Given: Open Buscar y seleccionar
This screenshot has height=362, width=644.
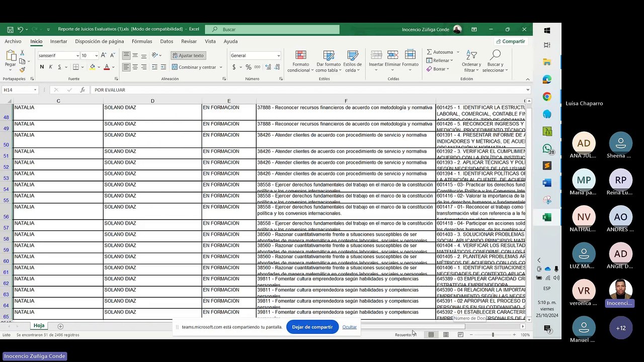Looking at the screenshot, I should [495, 61].
